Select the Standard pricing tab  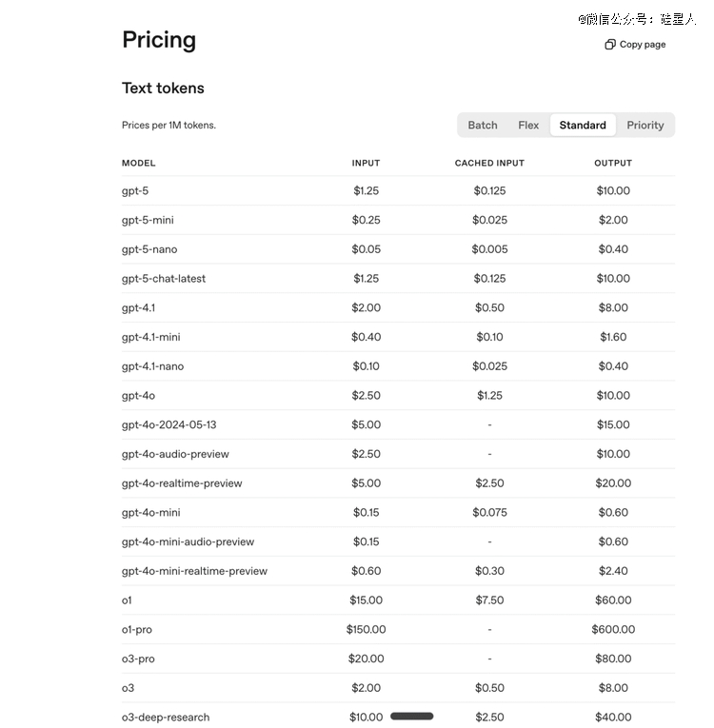583,126
